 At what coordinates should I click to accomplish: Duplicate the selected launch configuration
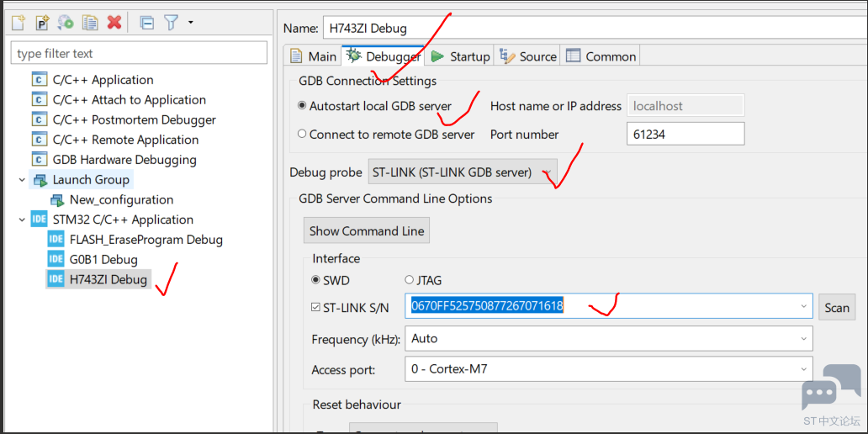pyautogui.click(x=90, y=23)
